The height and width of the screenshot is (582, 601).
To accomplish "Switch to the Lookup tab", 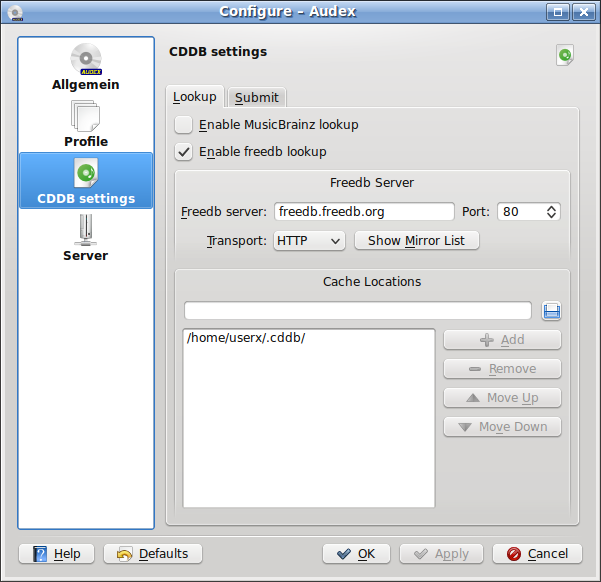I will pos(195,97).
